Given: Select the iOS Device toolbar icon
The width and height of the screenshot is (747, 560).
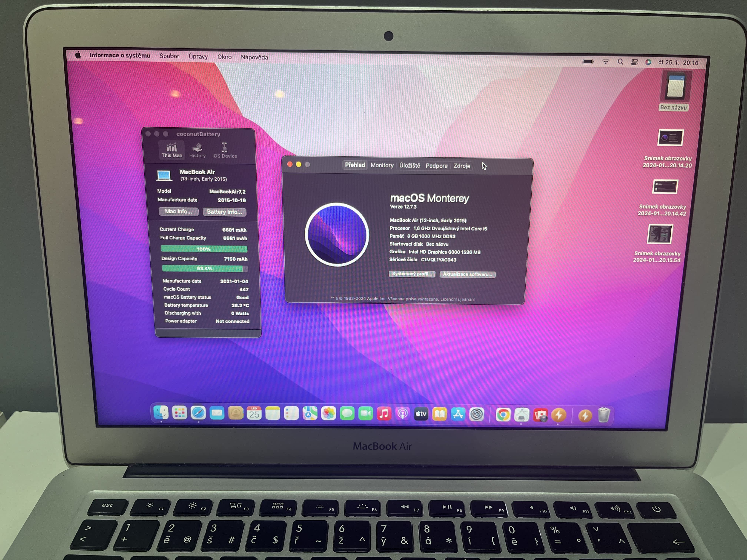Looking at the screenshot, I should click(x=225, y=150).
